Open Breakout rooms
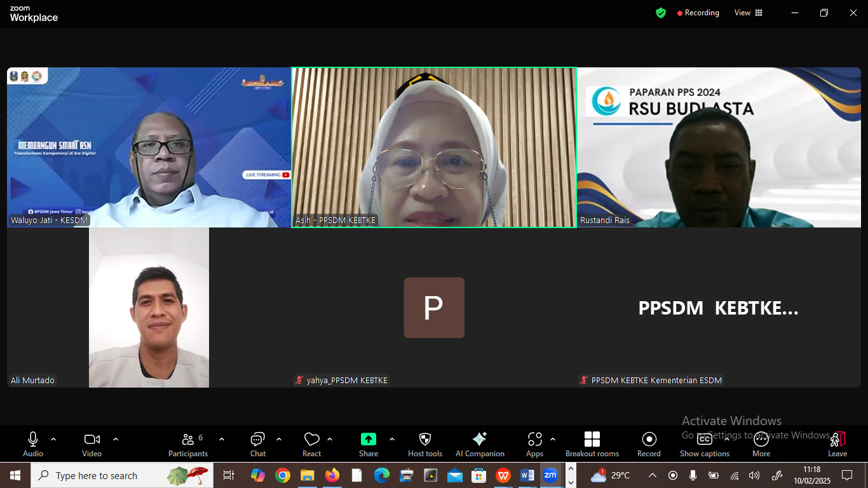Viewport: 868px width, 488px height. point(592,444)
